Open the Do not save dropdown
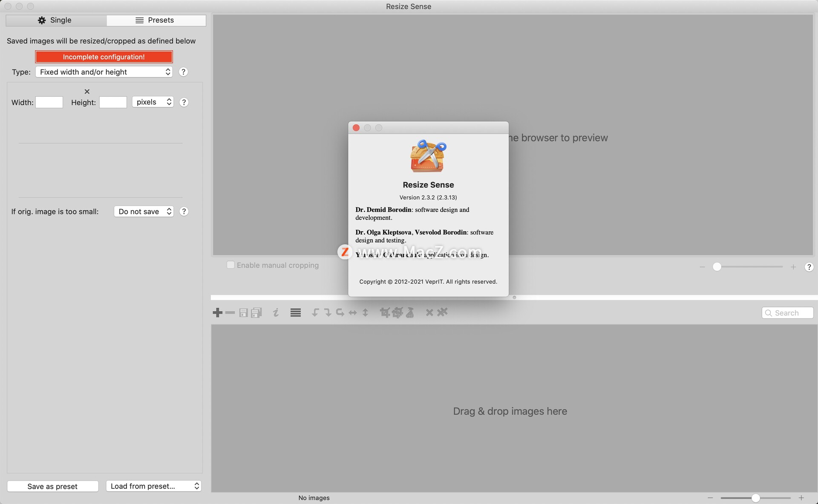This screenshot has height=504, width=818. tap(144, 212)
